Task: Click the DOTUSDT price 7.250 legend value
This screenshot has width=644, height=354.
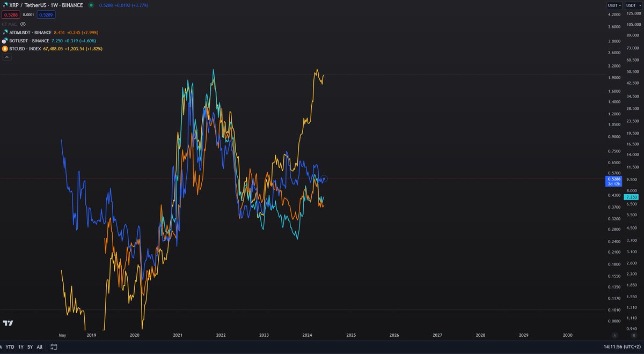Action: [x=56, y=40]
